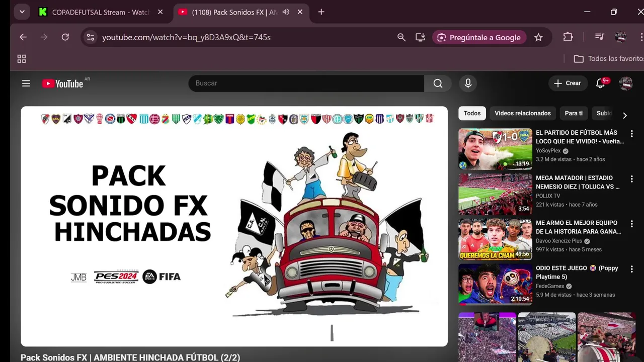
Task: Open the purple-framed crowd short thumbnail
Action: click(x=487, y=337)
